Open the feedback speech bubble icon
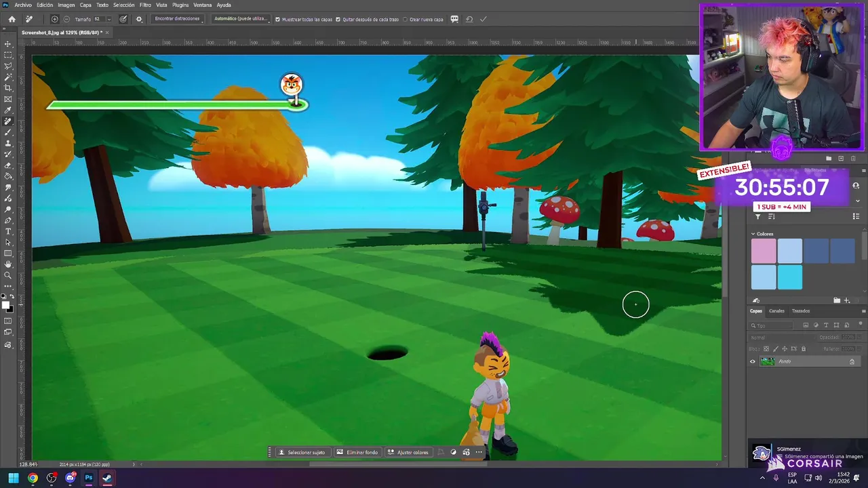The height and width of the screenshot is (488, 868). pos(454,19)
